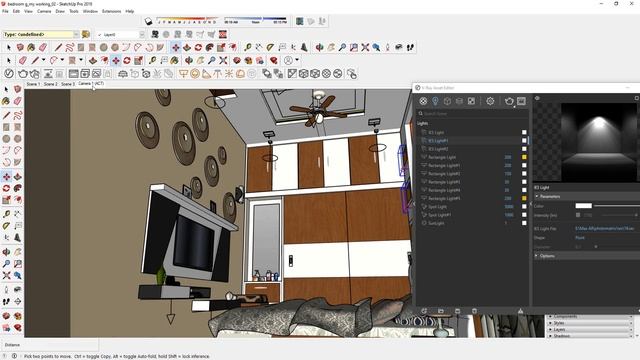Open Textures category in Asset Editor
Viewport: 640px width, 360px height.
pyautogui.click(x=471, y=101)
